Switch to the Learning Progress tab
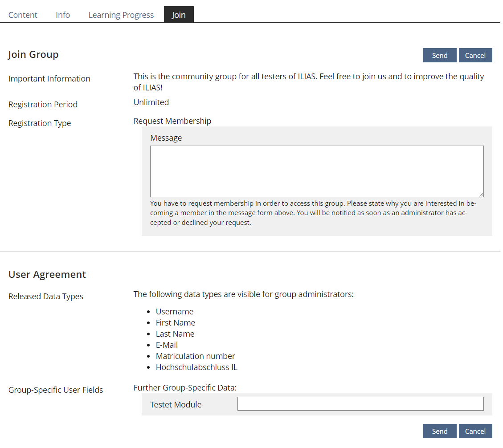Screen dimensions: 503x448 pyautogui.click(x=121, y=15)
